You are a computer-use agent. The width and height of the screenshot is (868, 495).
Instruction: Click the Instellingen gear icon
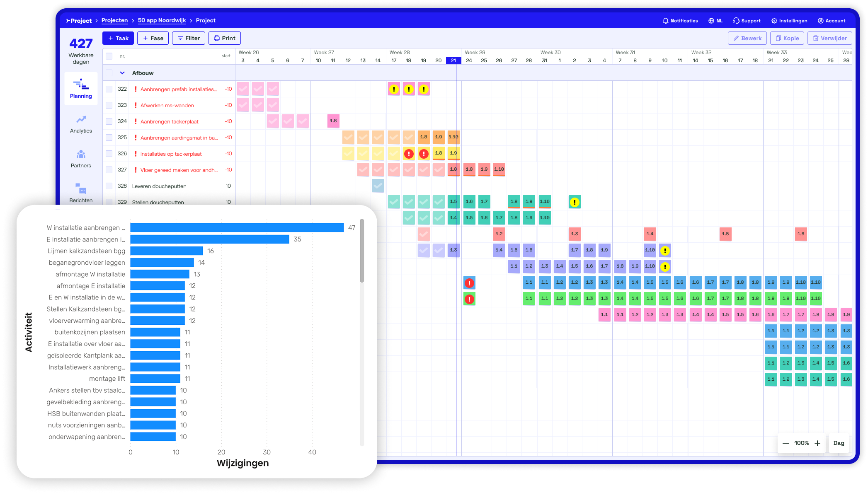774,21
